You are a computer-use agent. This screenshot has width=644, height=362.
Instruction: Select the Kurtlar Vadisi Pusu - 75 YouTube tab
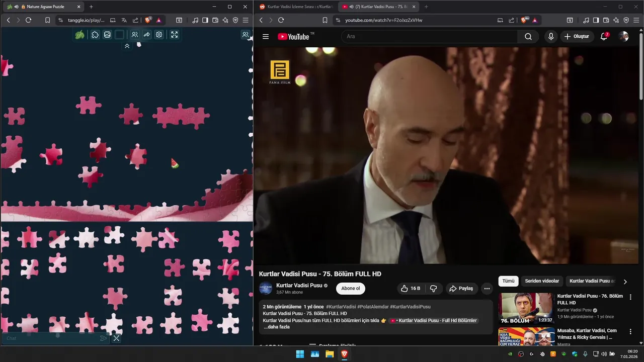377,7
